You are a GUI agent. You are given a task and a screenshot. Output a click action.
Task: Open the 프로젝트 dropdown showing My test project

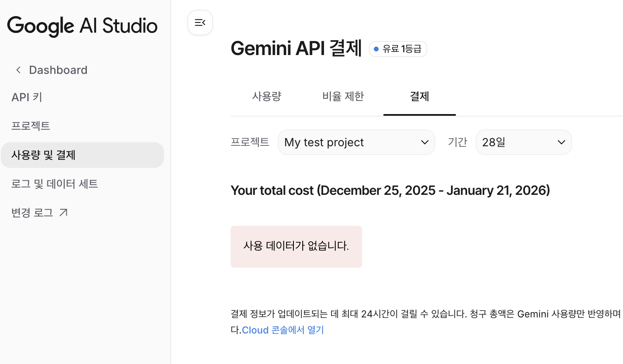[x=356, y=142]
